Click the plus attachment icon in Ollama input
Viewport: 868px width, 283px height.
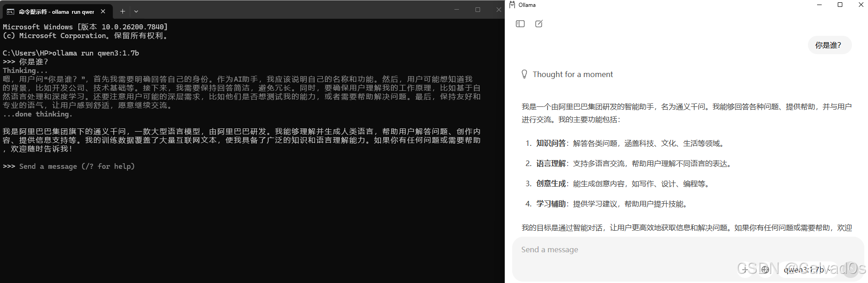[x=745, y=270]
